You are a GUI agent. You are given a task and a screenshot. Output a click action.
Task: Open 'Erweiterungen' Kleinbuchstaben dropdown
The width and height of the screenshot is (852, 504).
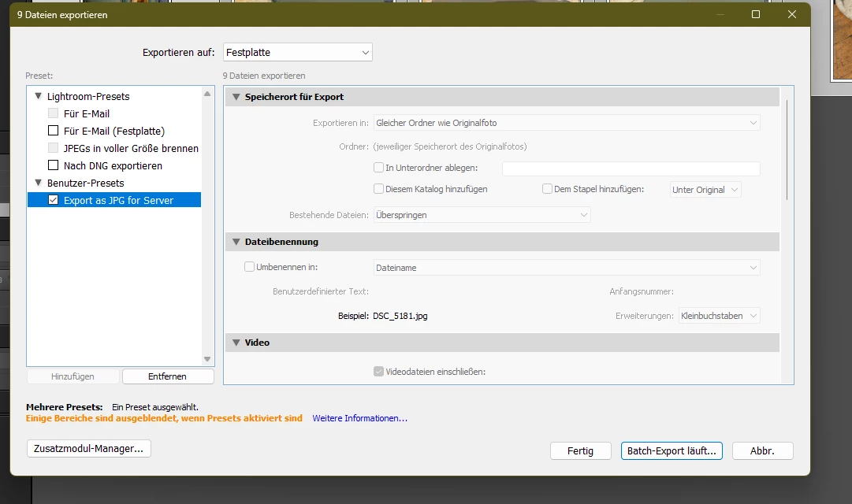pos(720,316)
